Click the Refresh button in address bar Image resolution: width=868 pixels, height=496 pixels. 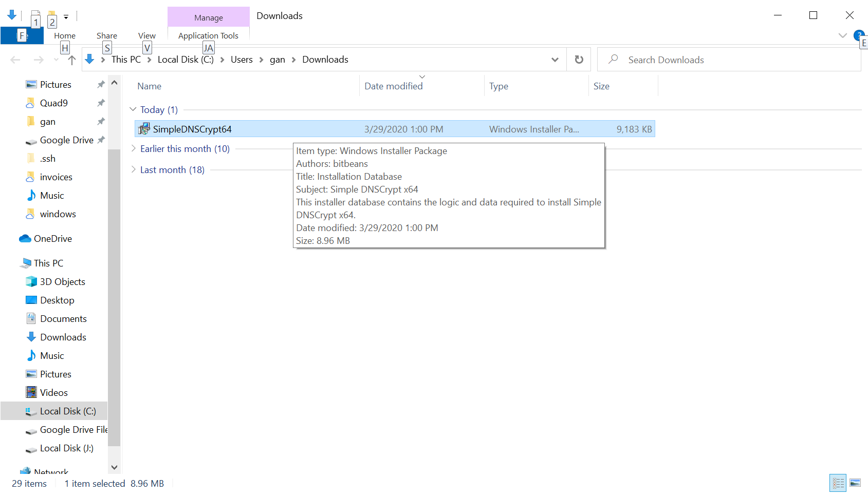click(579, 60)
